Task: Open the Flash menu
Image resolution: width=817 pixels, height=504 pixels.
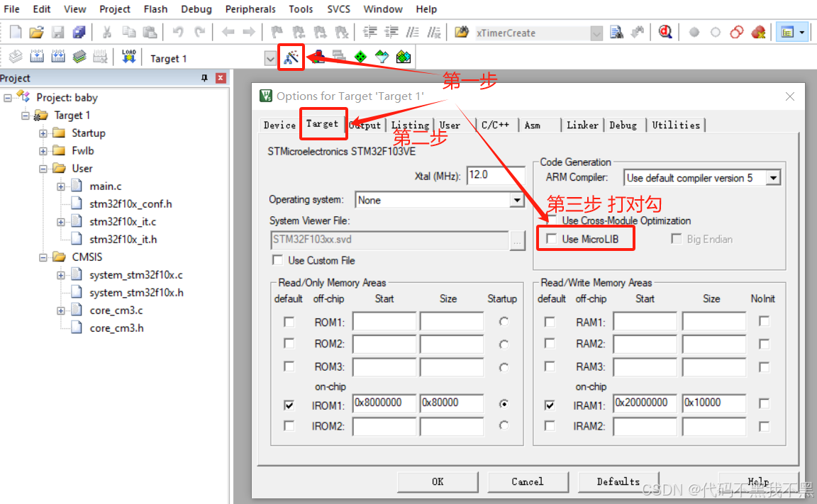Action: click(155, 9)
